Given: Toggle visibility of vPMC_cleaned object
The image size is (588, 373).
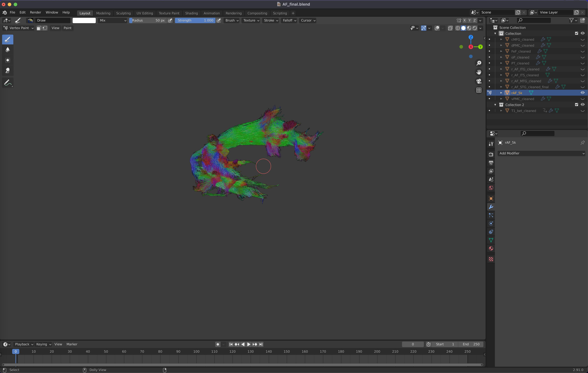Looking at the screenshot, I should [582, 99].
